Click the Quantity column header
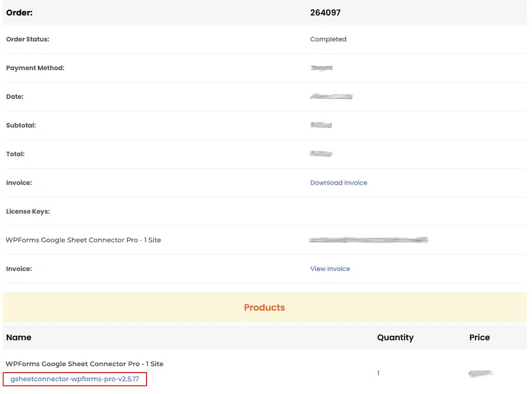Image resolution: width=532 pixels, height=394 pixels. (x=395, y=337)
